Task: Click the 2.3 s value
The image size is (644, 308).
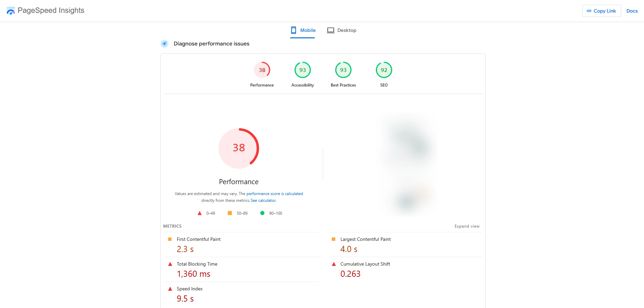Action: (185, 249)
